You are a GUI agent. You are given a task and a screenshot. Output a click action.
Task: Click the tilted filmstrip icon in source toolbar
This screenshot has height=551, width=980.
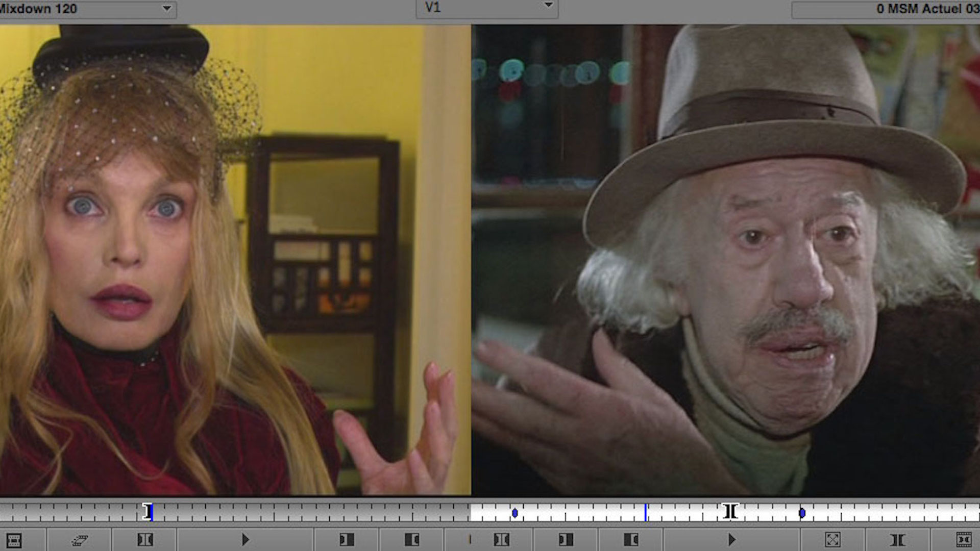[x=80, y=540]
